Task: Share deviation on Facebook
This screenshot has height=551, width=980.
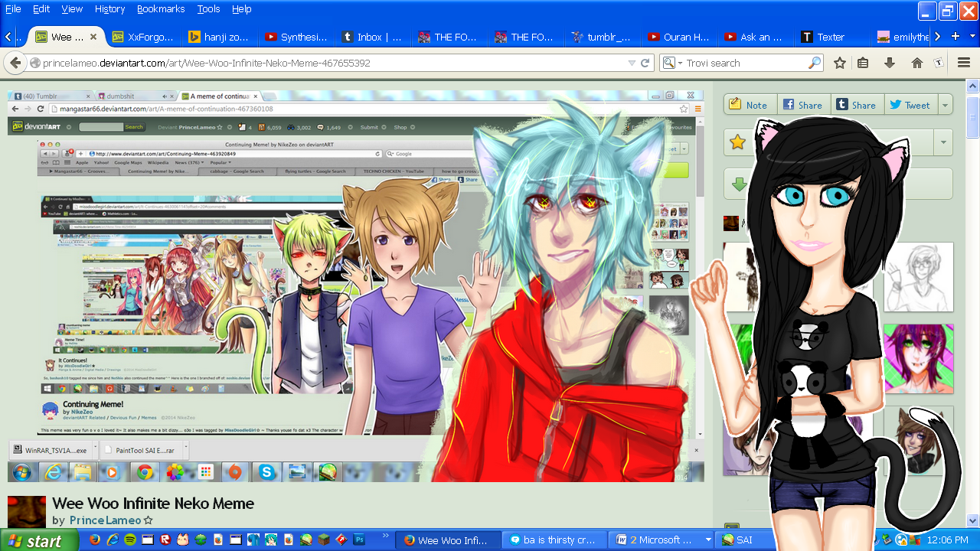Action: 802,106
